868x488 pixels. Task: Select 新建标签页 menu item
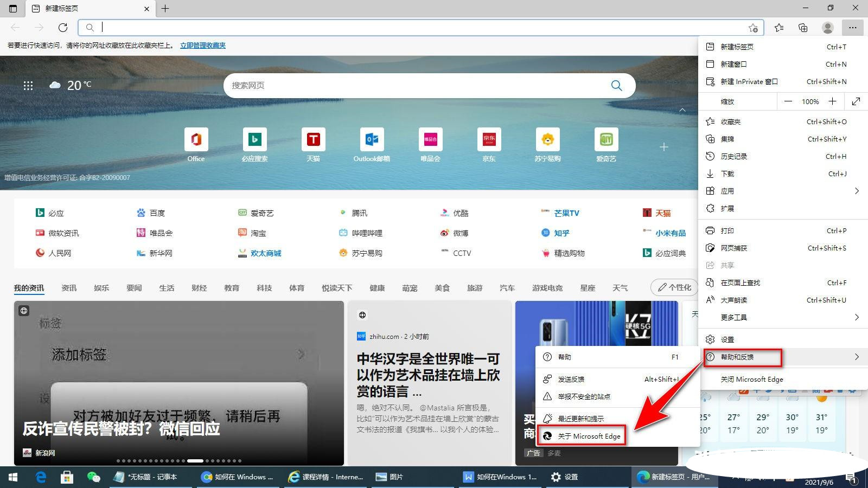pos(783,47)
